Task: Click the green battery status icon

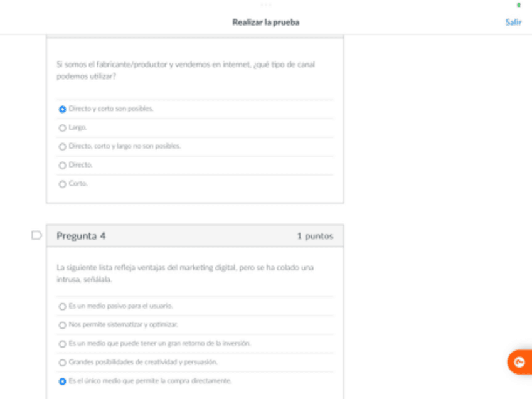Action: [519, 5]
